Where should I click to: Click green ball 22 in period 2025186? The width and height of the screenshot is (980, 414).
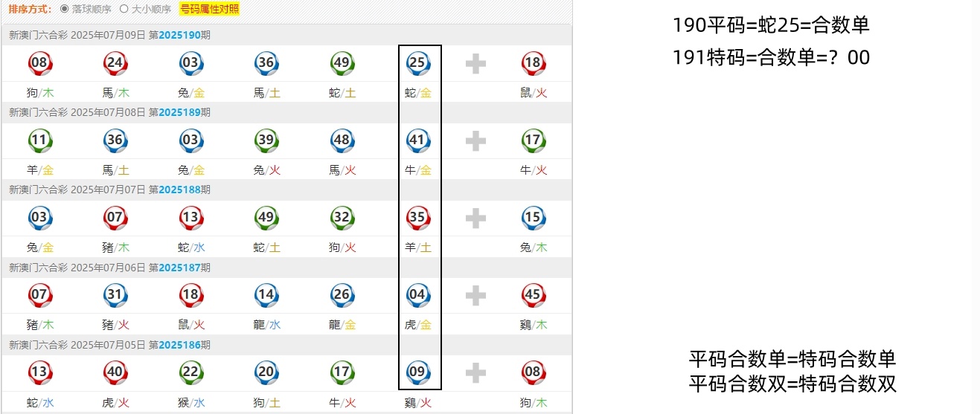click(190, 373)
